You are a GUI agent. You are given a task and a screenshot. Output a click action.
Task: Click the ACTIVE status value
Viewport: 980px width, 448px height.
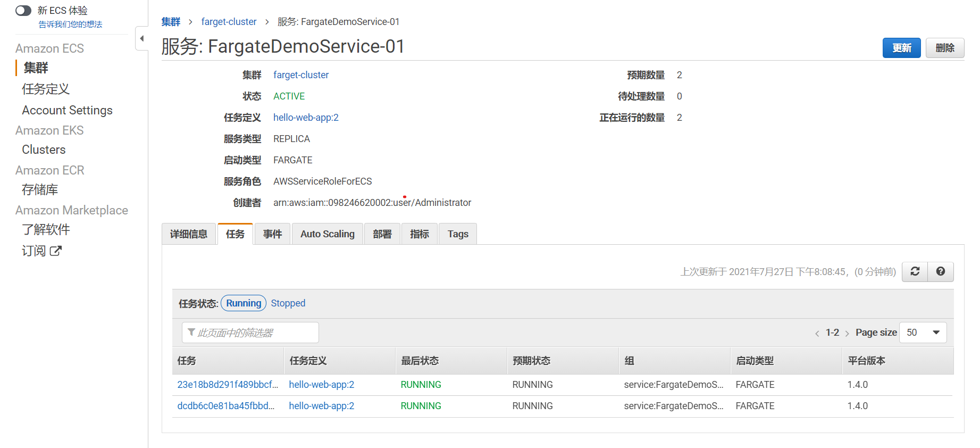[x=289, y=96]
